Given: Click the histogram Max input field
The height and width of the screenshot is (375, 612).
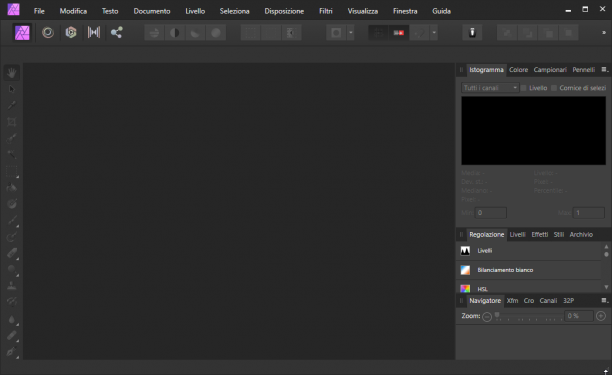Looking at the screenshot, I should [x=589, y=213].
